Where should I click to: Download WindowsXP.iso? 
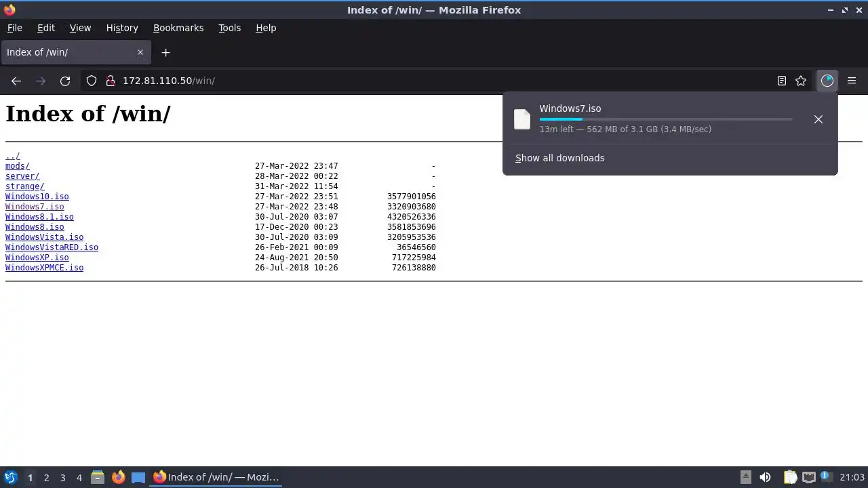click(37, 258)
